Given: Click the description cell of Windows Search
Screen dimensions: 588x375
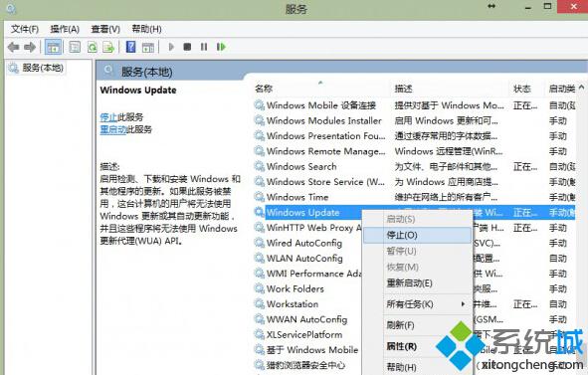Looking at the screenshot, I should click(447, 166).
